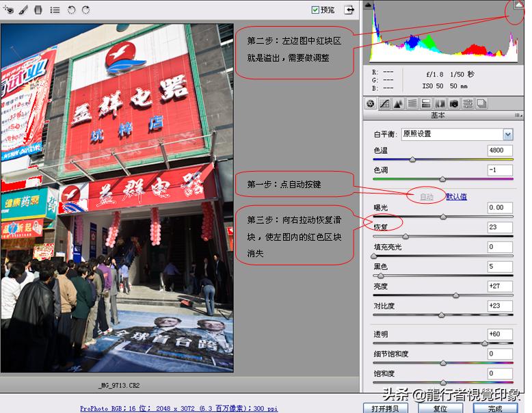Click the 亮度 brightness slider handle
This screenshot has width=532, height=413.
click(456, 295)
